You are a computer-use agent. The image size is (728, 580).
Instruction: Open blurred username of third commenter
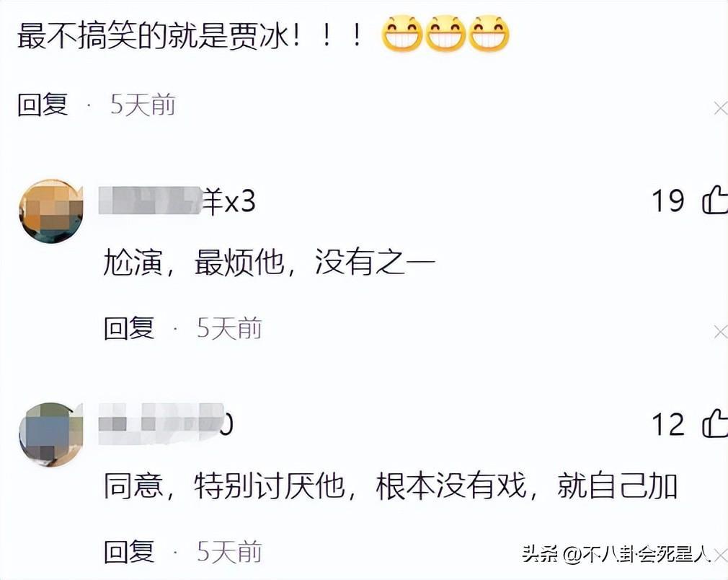click(166, 423)
